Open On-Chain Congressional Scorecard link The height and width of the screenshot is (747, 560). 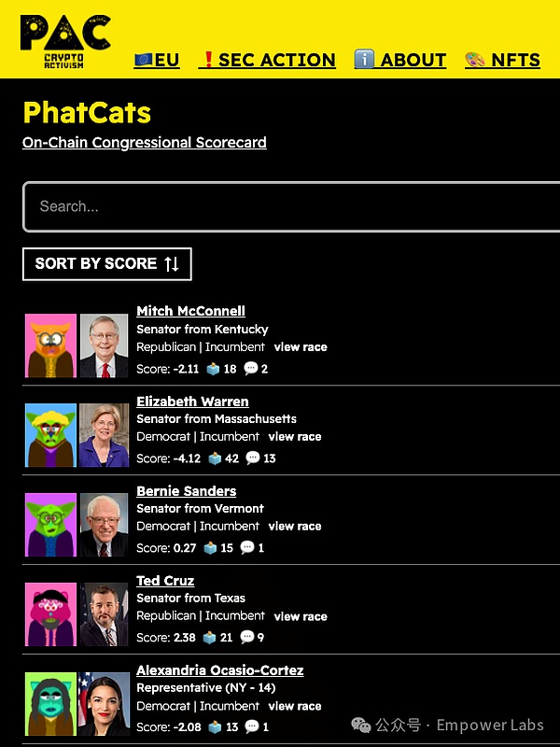coord(145,143)
